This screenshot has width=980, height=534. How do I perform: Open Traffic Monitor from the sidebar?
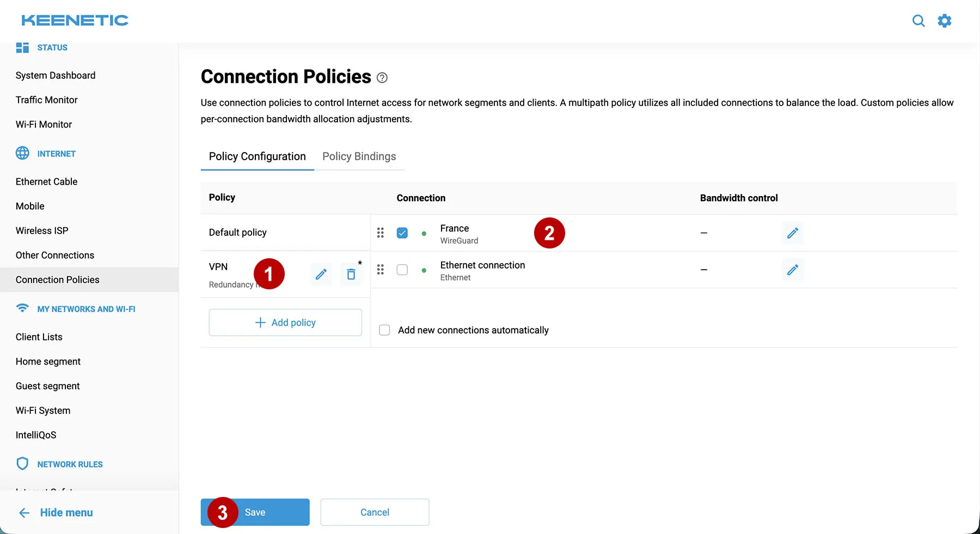pos(46,100)
